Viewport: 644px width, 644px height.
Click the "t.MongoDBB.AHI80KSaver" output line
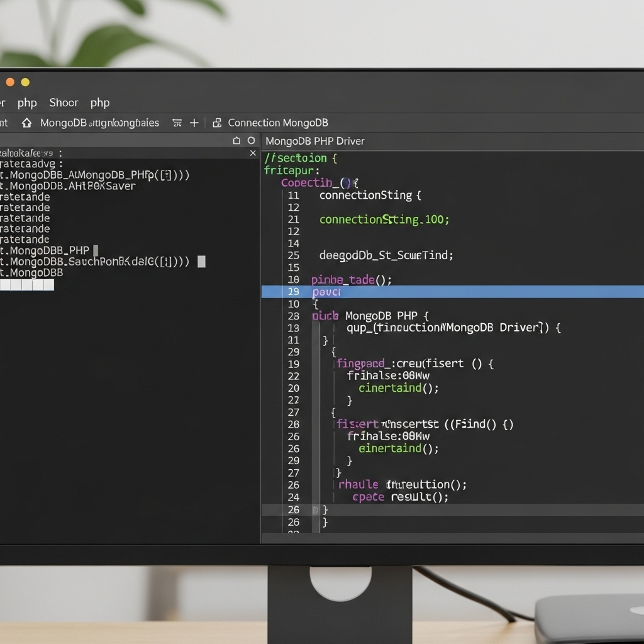tap(68, 186)
